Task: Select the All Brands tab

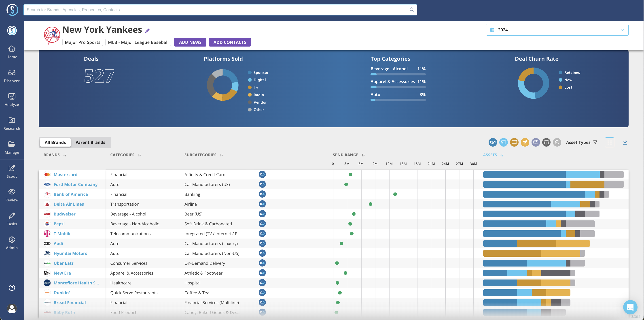Action: (55, 142)
